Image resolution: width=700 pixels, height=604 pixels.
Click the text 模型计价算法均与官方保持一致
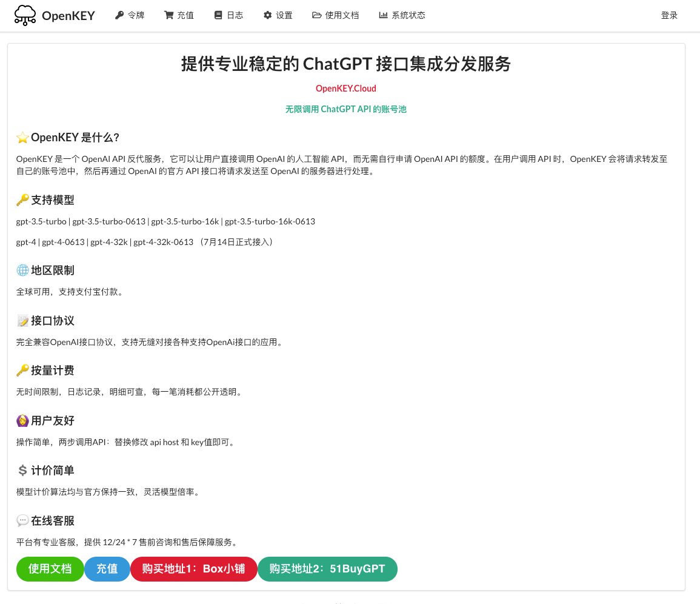(75, 492)
